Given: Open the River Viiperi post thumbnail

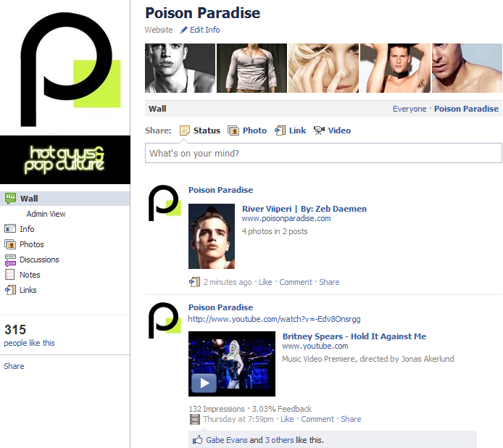Looking at the screenshot, I should pos(212,236).
